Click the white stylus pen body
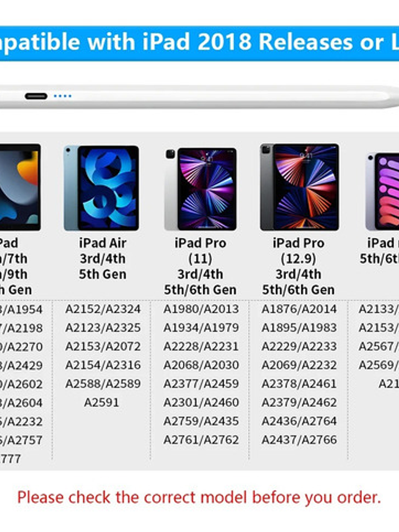 [x=200, y=97]
